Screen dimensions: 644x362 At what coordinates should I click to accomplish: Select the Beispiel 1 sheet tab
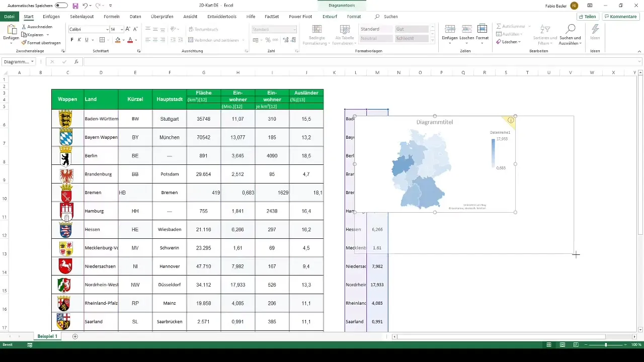click(x=47, y=336)
